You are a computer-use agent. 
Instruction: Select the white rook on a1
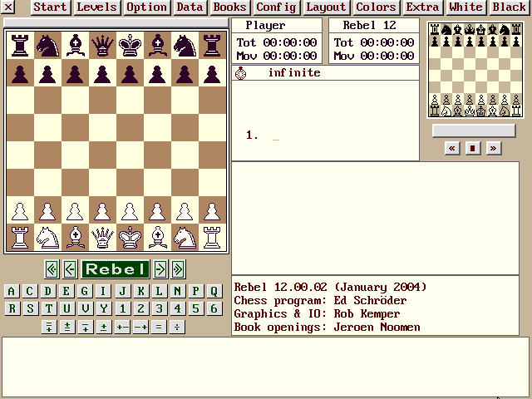tap(20, 238)
